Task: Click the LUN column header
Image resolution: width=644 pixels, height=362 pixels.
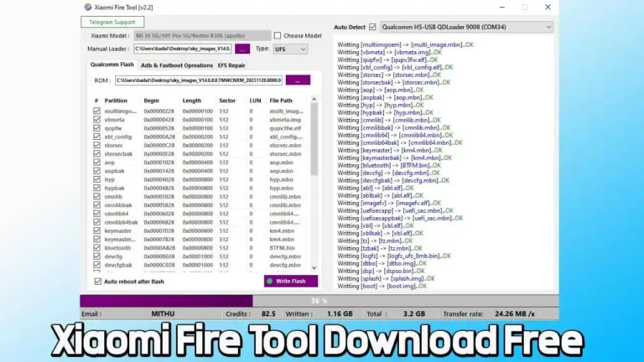Action: [255, 101]
